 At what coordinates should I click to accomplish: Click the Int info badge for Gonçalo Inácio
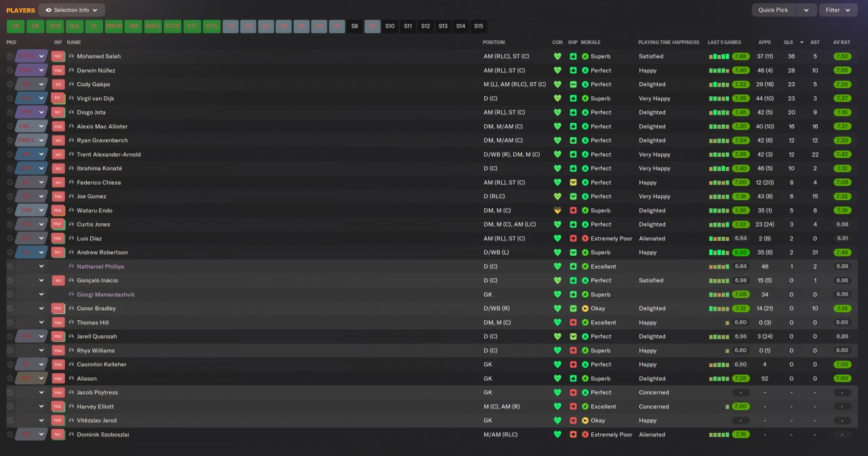point(58,280)
